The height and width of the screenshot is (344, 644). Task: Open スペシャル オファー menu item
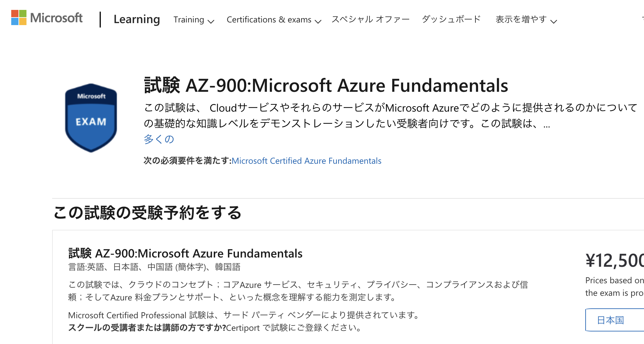tap(370, 19)
